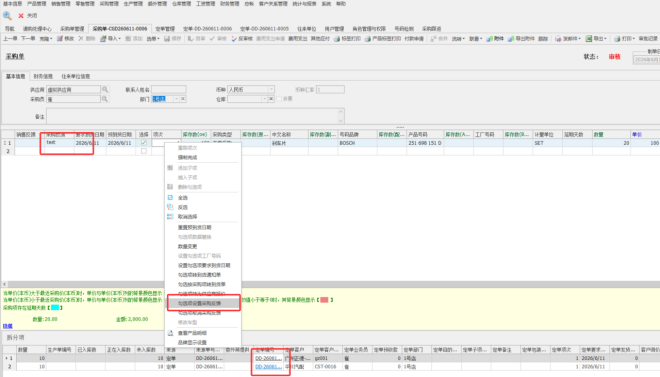
Task: Switch to the 采购单管理 tab
Action: click(72, 29)
